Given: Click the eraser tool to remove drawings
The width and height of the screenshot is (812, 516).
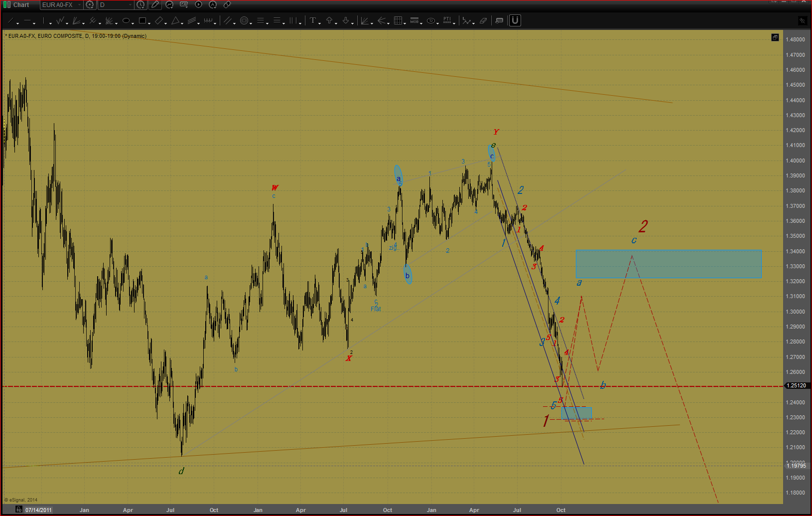Looking at the screenshot, I should [483, 20].
